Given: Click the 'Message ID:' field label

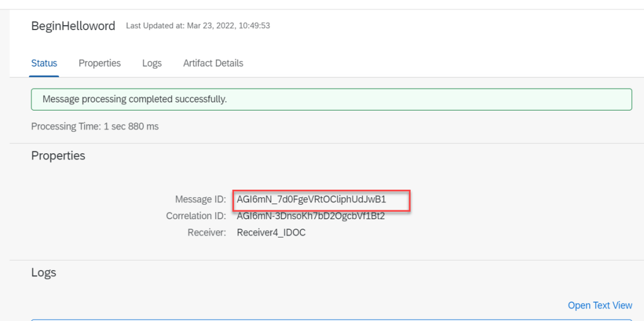Looking at the screenshot, I should (x=200, y=200).
